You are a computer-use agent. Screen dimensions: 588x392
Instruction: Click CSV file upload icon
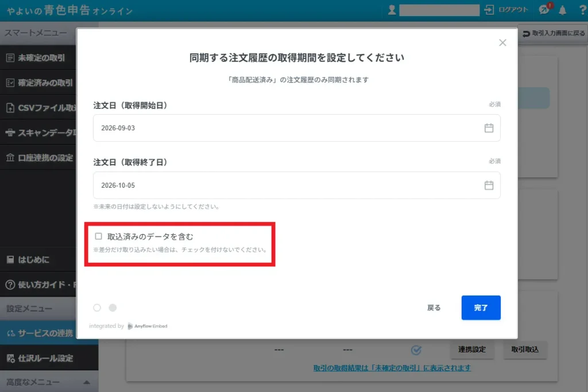pyautogui.click(x=10, y=108)
